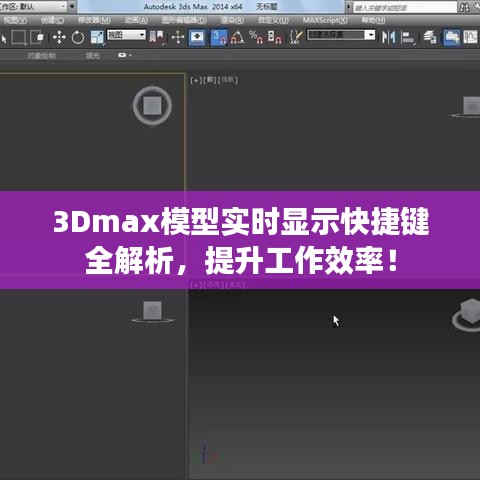Open the 自定义(U) menu

pyautogui.click(x=273, y=20)
